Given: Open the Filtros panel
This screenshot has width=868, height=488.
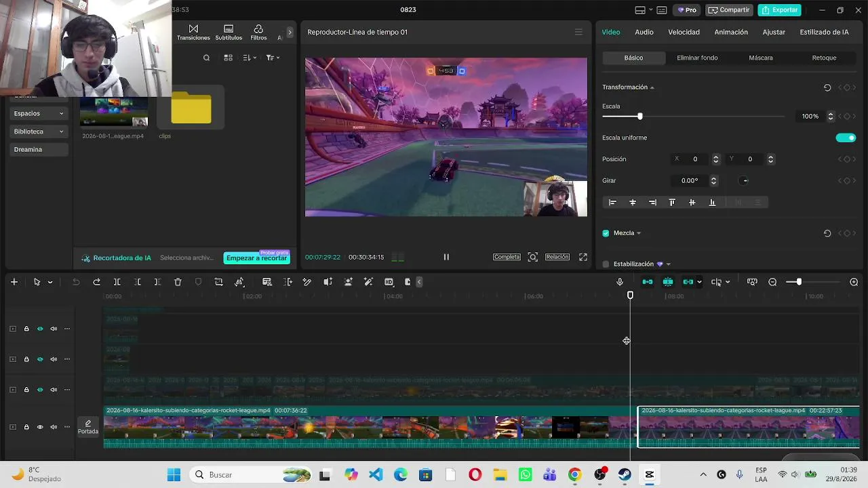Looking at the screenshot, I should (x=258, y=33).
